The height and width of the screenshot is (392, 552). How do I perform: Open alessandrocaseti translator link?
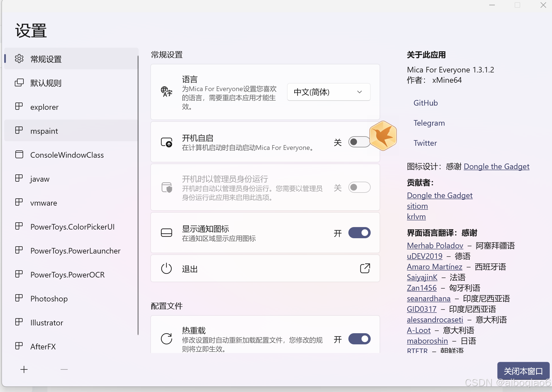click(x=435, y=320)
